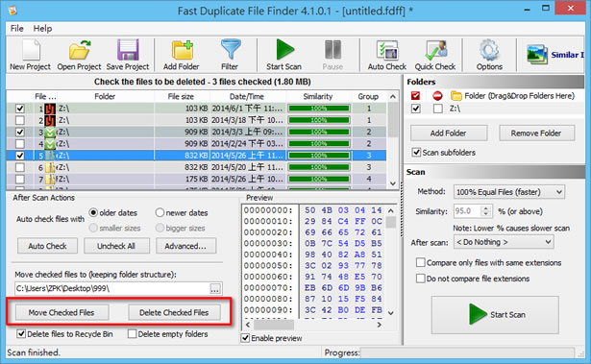591x364 pixels.
Task: Enable Compare only files with same extensions
Action: click(420, 262)
